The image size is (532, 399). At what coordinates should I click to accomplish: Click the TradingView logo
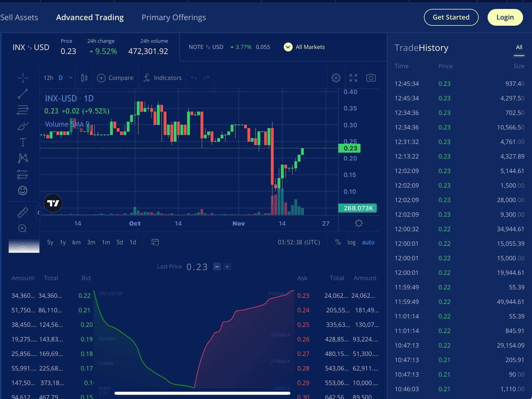click(53, 203)
